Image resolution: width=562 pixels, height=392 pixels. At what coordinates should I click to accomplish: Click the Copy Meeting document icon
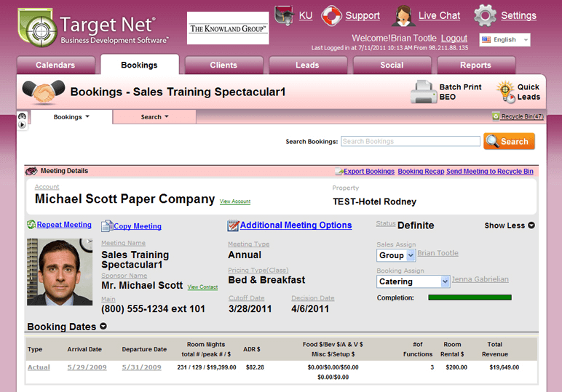tap(107, 226)
